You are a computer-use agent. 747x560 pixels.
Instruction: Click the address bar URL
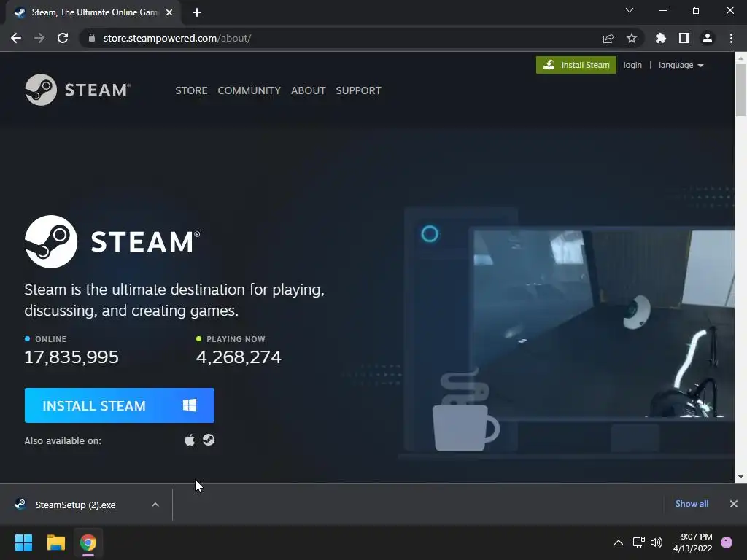pos(177,38)
